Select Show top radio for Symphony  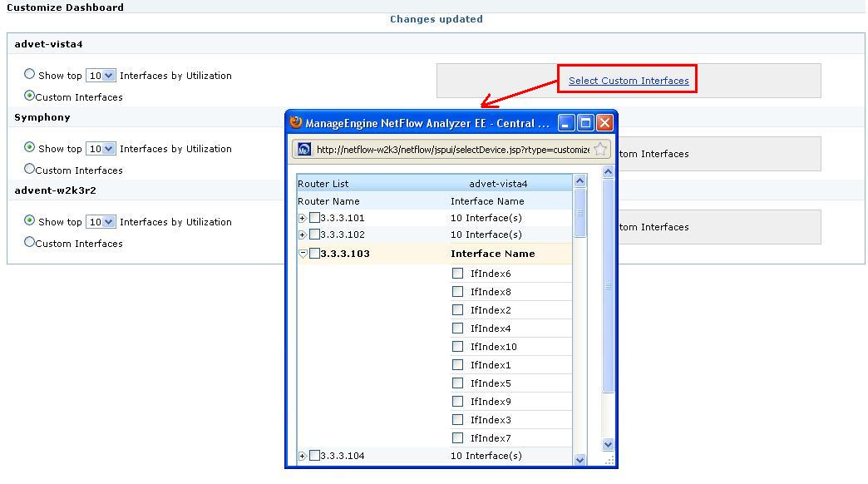[29, 146]
